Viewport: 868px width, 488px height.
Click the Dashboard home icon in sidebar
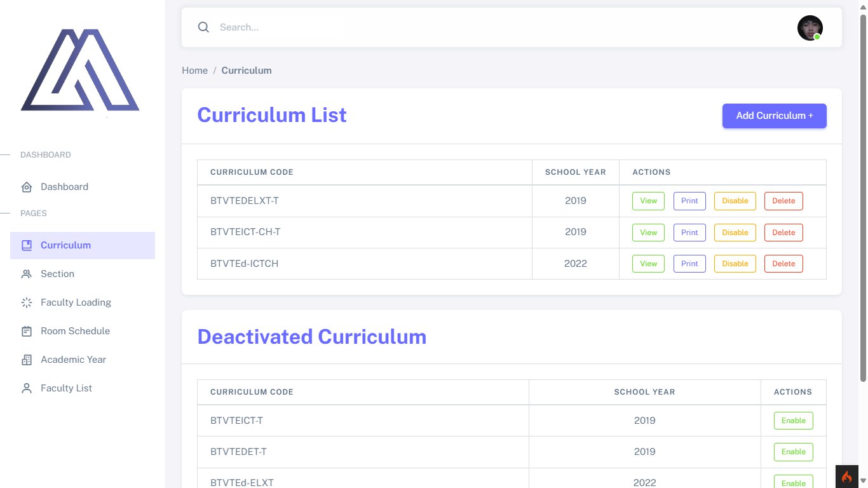pyautogui.click(x=27, y=187)
